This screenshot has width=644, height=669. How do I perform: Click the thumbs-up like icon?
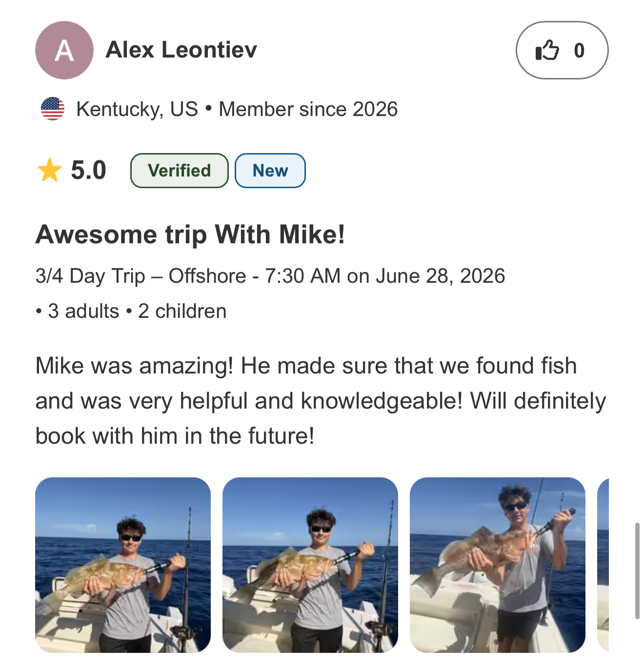coord(547,50)
